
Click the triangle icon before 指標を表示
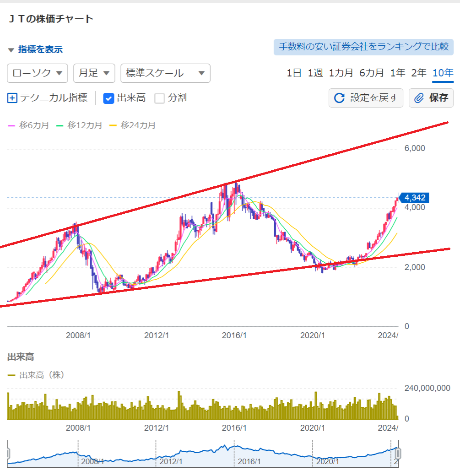(x=11, y=50)
